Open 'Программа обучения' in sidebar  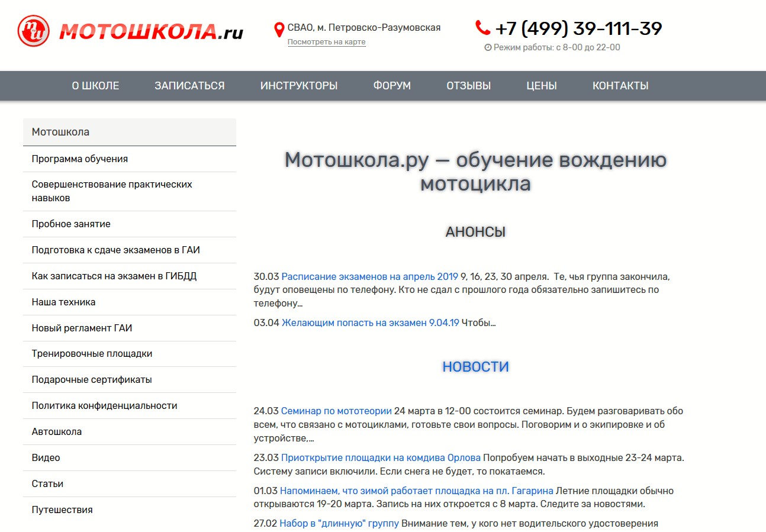point(130,159)
